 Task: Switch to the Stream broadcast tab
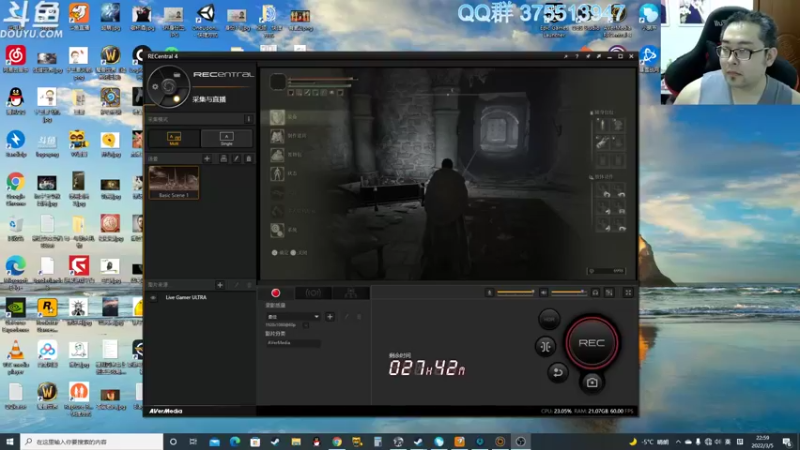pos(313,293)
